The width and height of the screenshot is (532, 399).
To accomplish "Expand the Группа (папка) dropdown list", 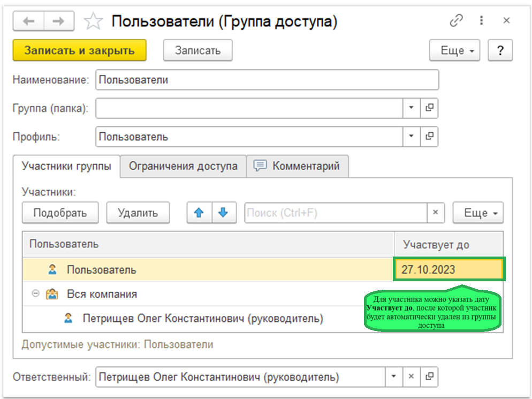I will click(411, 108).
